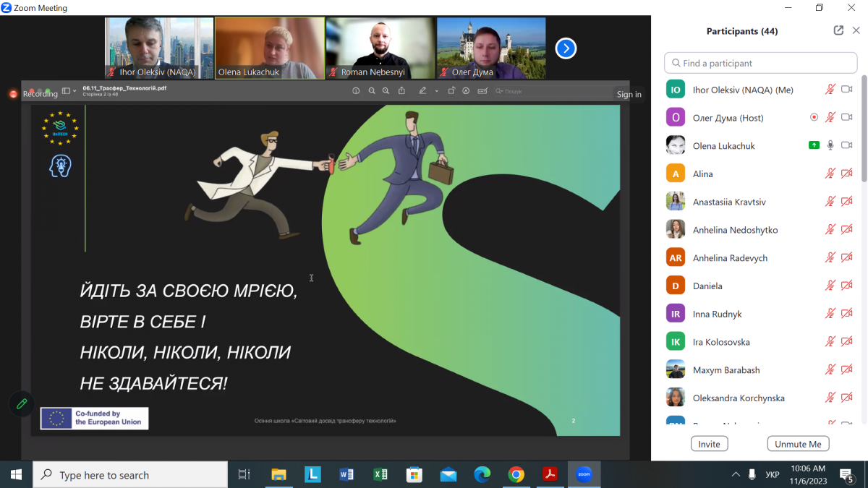Toggle the microphone icon for Olena Lukachuk
The width and height of the screenshot is (868, 488).
pos(830,145)
